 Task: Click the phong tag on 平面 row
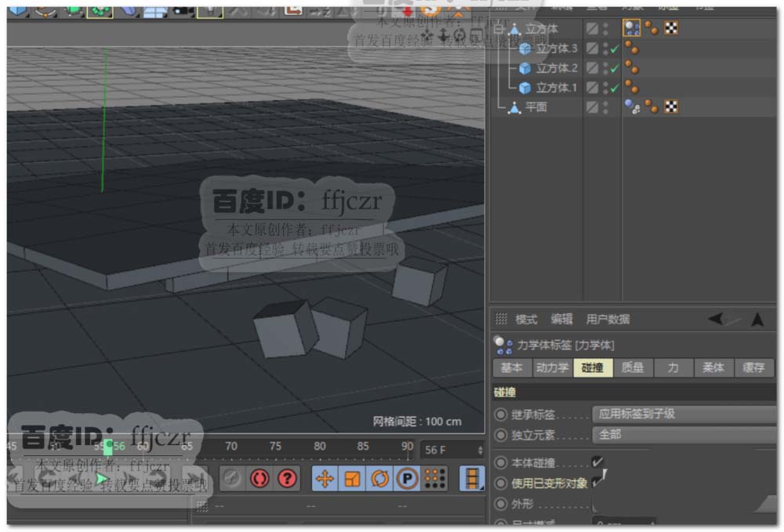(x=651, y=107)
